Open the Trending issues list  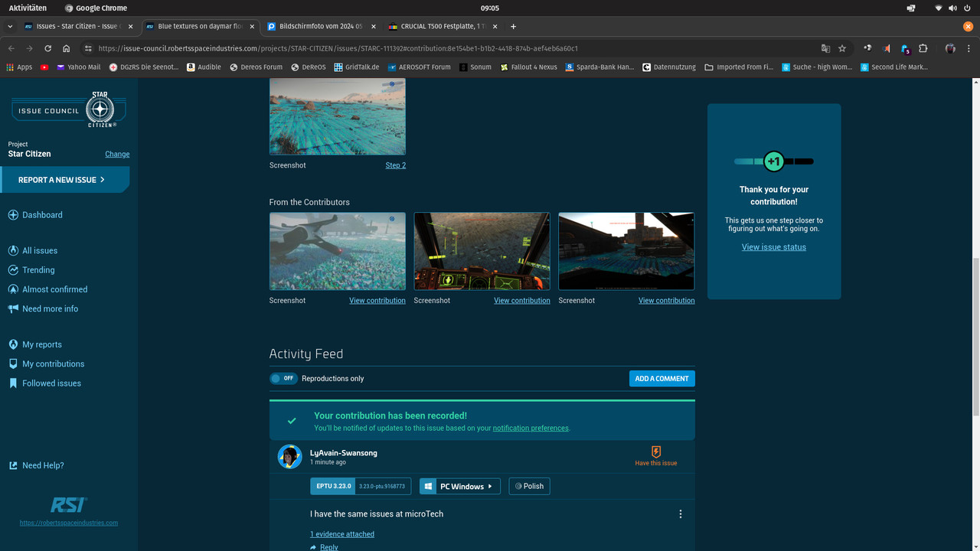(31, 270)
